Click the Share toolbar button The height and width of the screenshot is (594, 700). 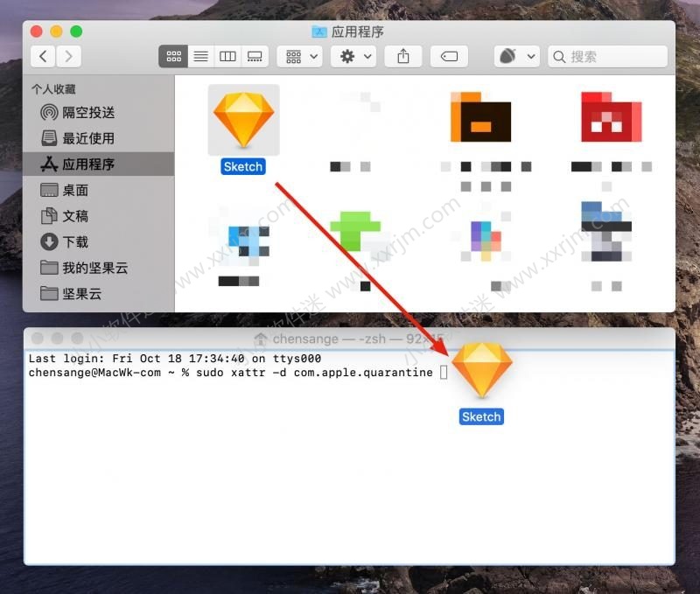click(x=403, y=56)
